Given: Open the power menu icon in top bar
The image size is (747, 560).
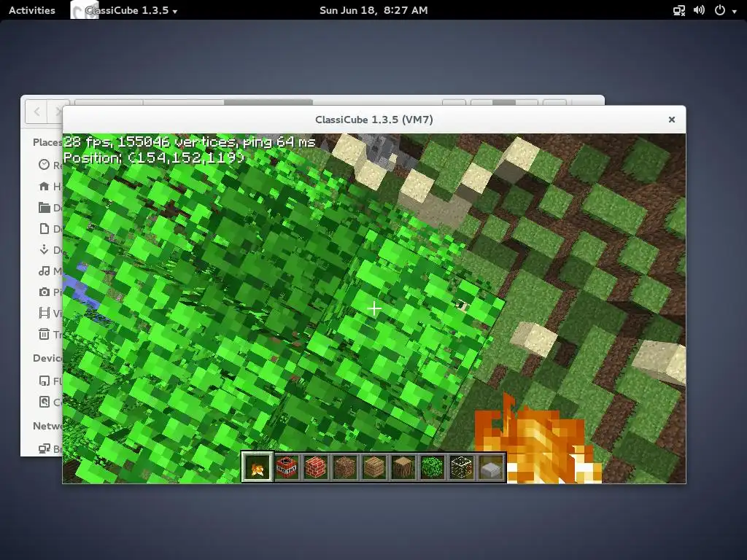Looking at the screenshot, I should (x=720, y=10).
